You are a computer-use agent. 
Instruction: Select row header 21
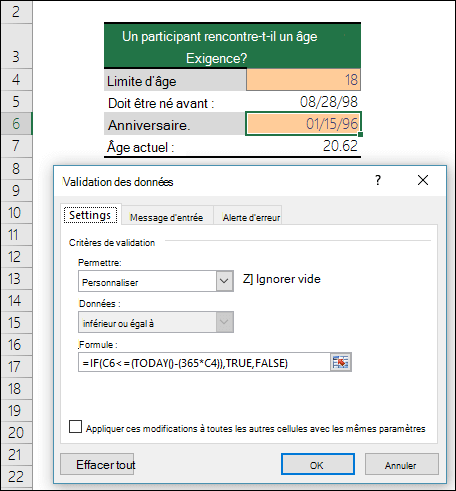click(16, 455)
